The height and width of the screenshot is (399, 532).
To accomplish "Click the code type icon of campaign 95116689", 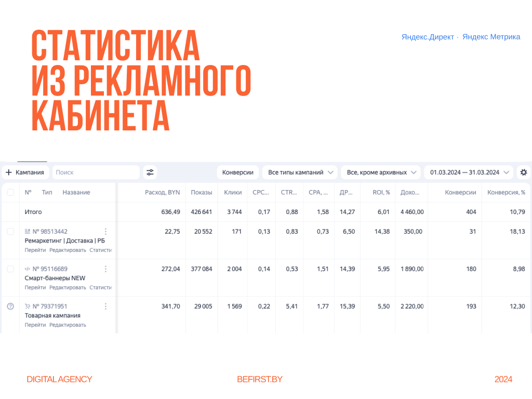I will pos(28,269).
